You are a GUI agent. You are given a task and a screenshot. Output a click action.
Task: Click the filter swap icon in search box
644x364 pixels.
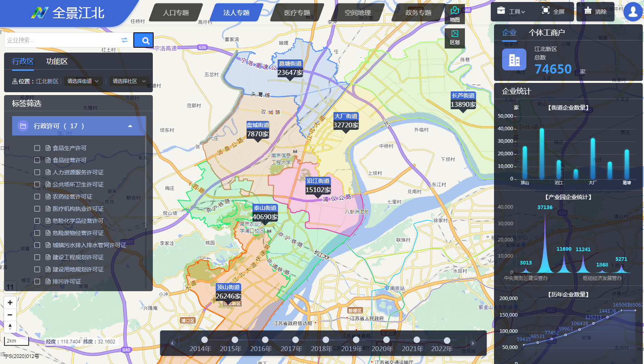(125, 40)
